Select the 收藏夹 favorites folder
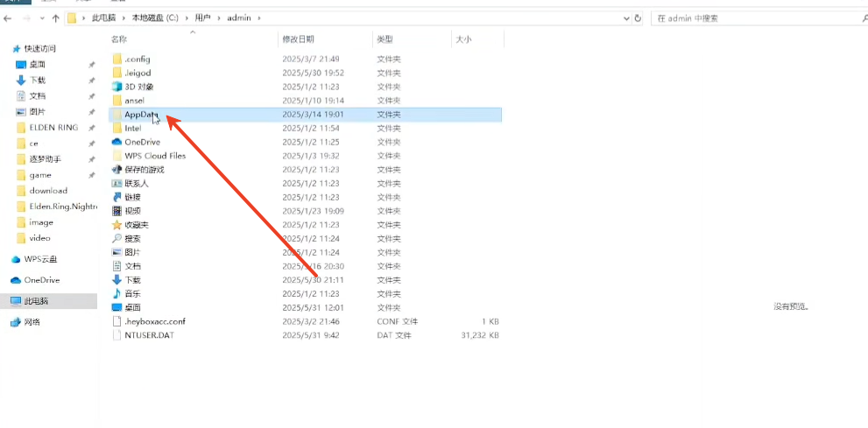The image size is (868, 428). (x=136, y=225)
